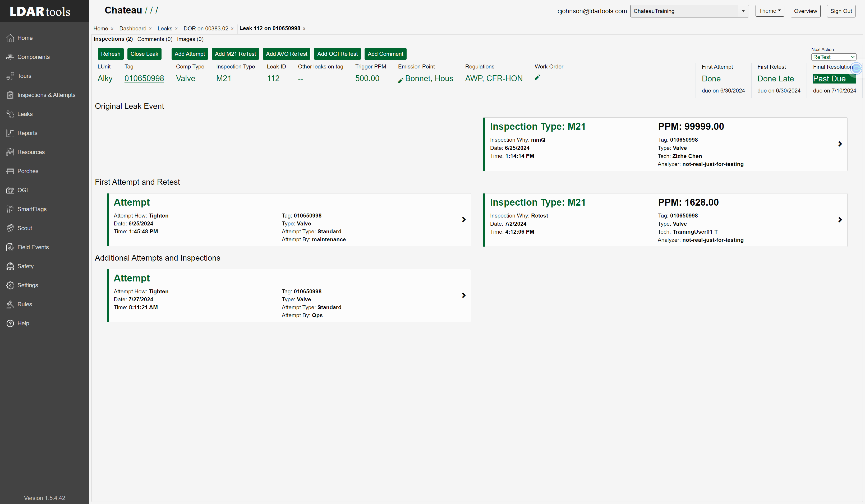The width and height of the screenshot is (865, 504).
Task: Click the Overview button
Action: coord(805,11)
